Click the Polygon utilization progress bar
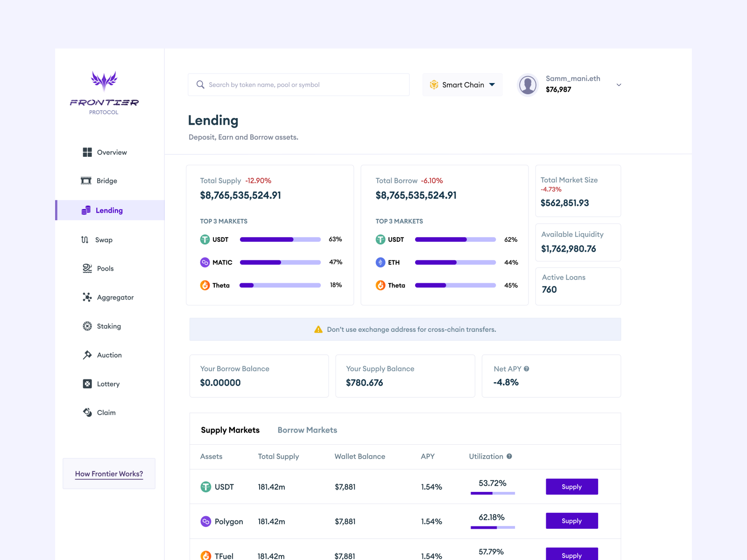This screenshot has width=747, height=560. (493, 527)
